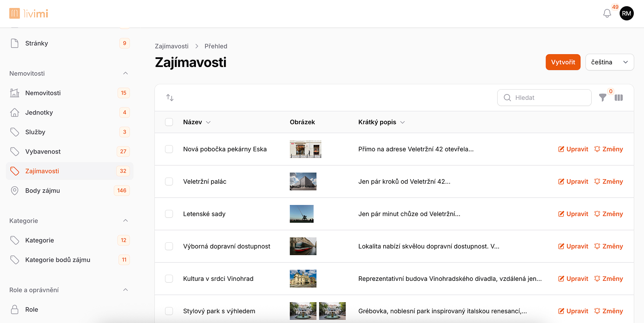
Task: Edit the Letenské sady entry via Upravit
Action: click(573, 214)
